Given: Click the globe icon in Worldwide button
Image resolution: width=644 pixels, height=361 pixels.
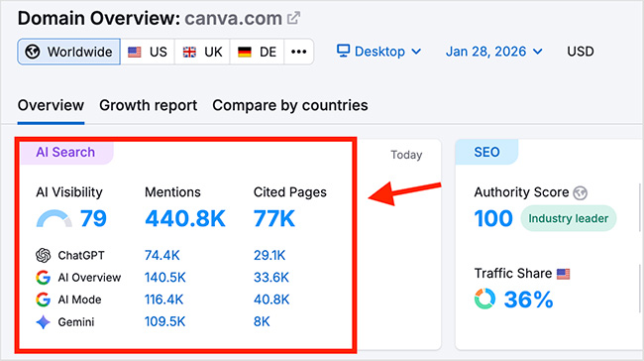Looking at the screenshot, I should 33,52.
